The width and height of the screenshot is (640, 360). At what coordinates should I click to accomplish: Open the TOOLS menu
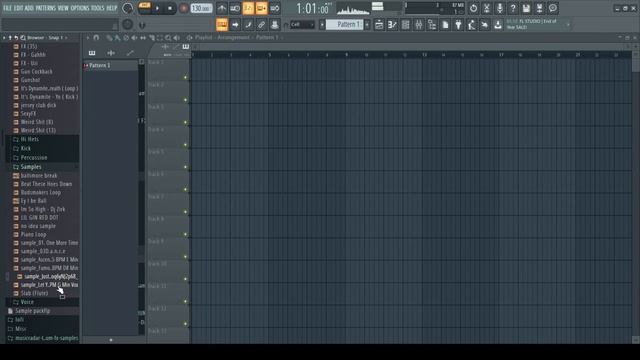pyautogui.click(x=98, y=8)
